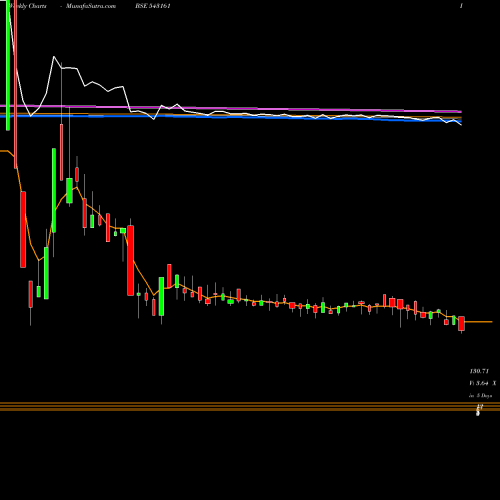Click the tallest green candle at the far left
Image resolution: width=500 pixels, height=500 pixels.
pos(8,65)
